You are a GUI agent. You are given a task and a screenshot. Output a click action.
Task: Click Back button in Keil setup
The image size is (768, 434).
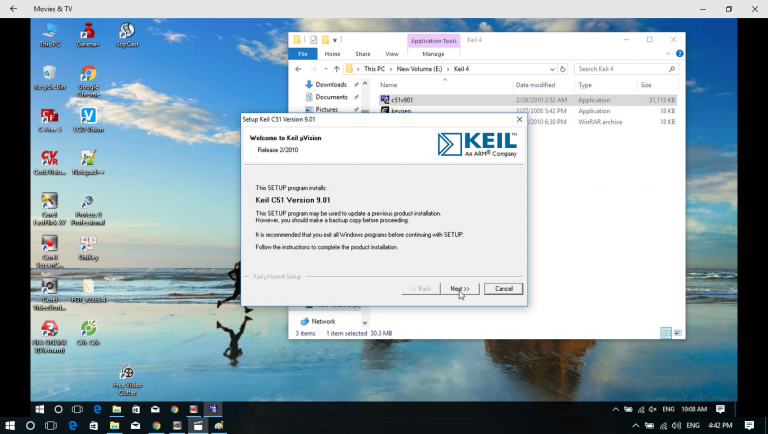421,289
